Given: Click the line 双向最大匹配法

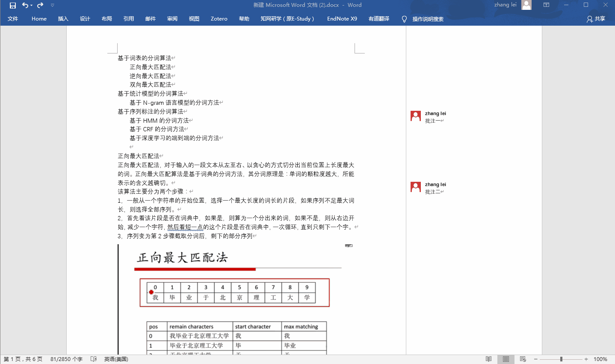Looking at the screenshot, I should pos(151,85).
